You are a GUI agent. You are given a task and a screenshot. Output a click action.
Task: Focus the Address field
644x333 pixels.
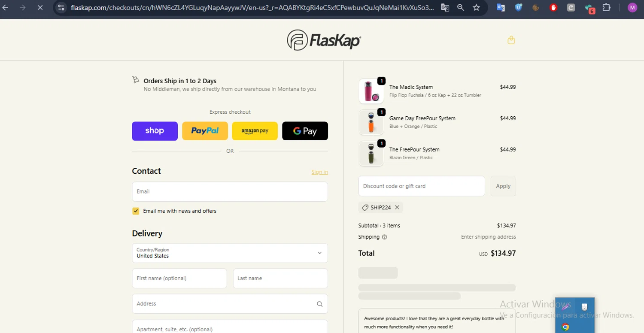pos(230,304)
